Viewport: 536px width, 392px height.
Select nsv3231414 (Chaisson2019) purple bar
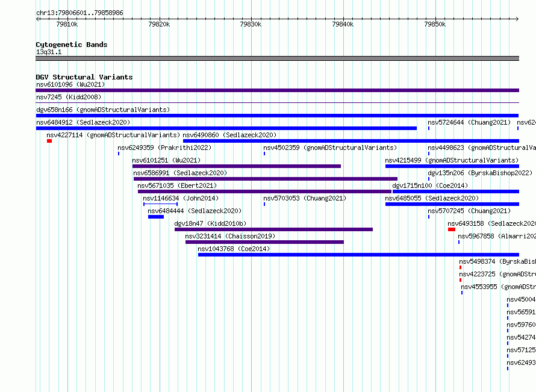264,242
